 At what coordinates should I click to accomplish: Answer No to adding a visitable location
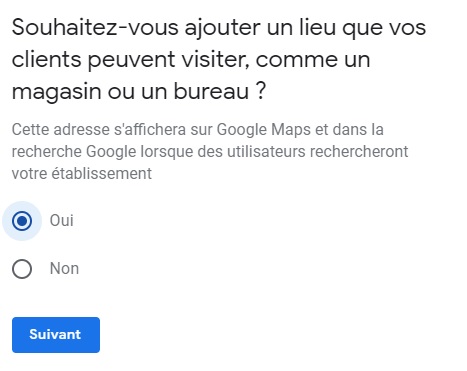tap(22, 269)
